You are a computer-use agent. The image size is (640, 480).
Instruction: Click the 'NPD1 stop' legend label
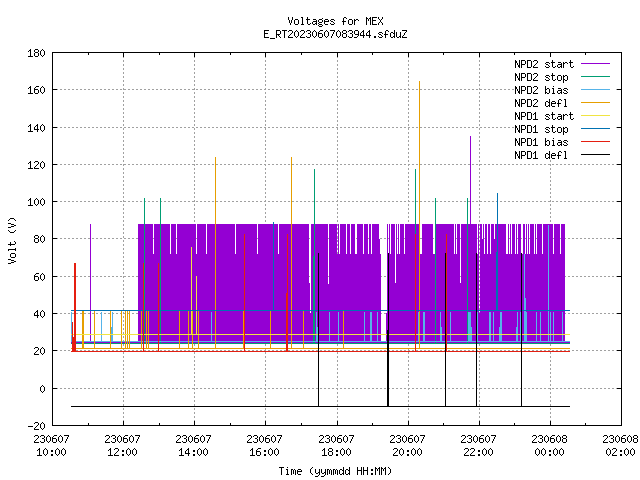pyautogui.click(x=541, y=129)
